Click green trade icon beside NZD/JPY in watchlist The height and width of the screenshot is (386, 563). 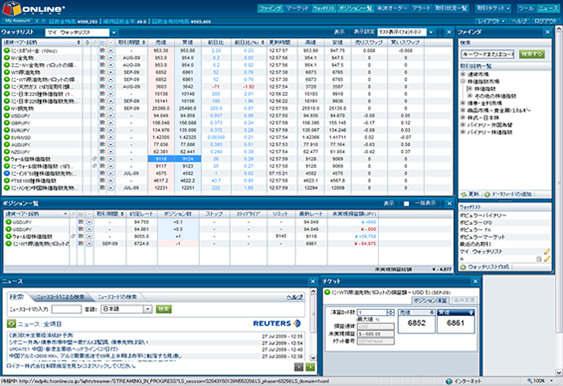[x=7, y=152]
